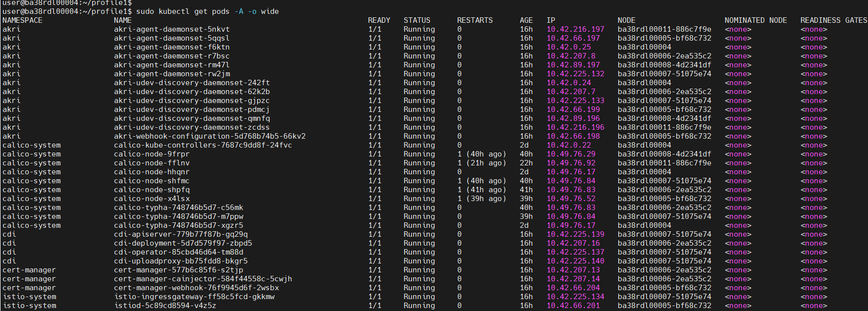Select pod calico-typha-748746b5d7-c56mk
The width and height of the screenshot is (868, 311).
coord(178,207)
